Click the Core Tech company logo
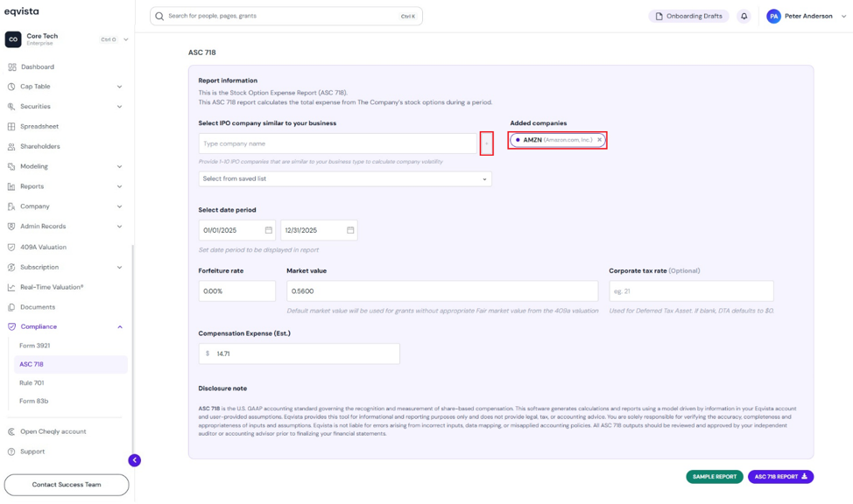The image size is (853, 504). tap(13, 39)
